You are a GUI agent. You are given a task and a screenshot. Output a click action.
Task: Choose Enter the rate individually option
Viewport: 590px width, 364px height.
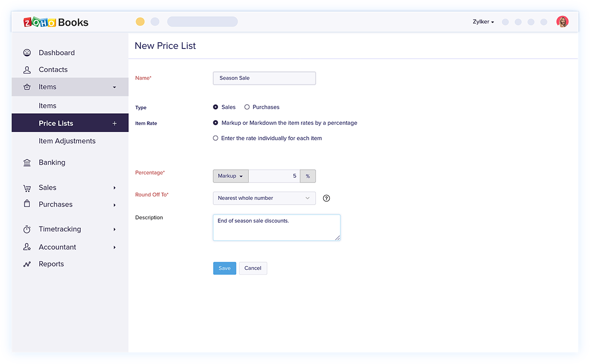[x=216, y=138]
